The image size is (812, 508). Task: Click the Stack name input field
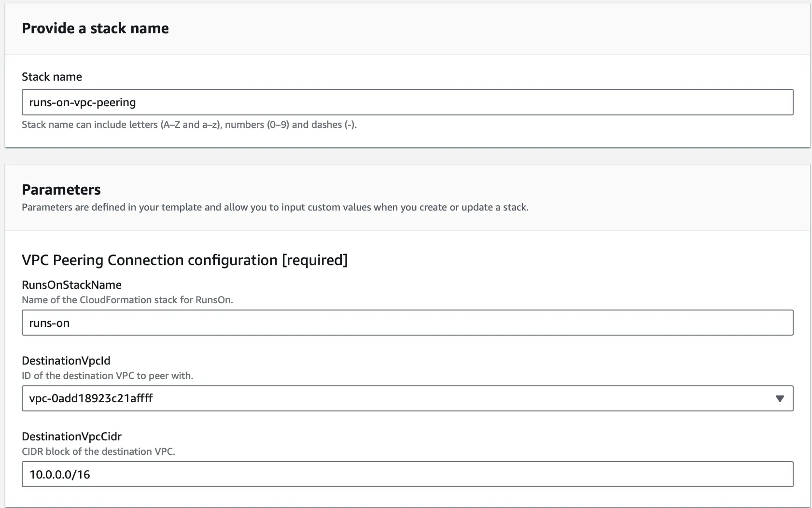tap(338, 102)
